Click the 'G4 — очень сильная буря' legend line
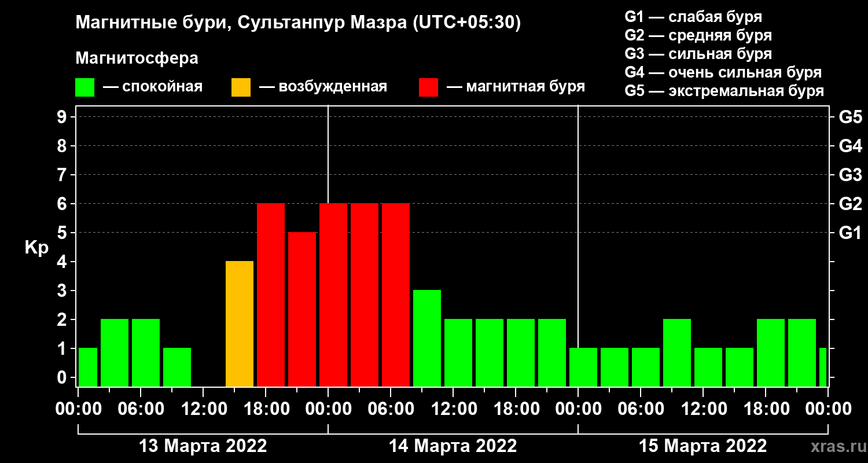The height and width of the screenshot is (463, 868). [x=723, y=72]
